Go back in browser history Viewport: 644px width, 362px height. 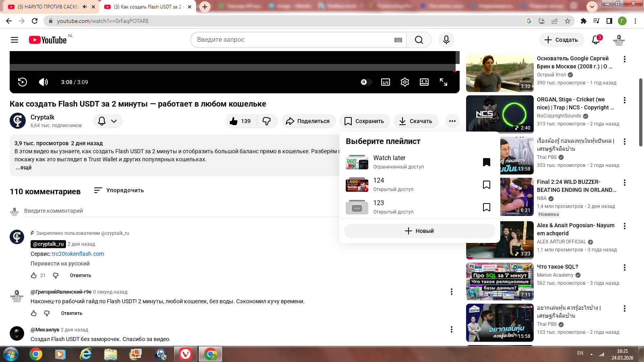click(9, 21)
